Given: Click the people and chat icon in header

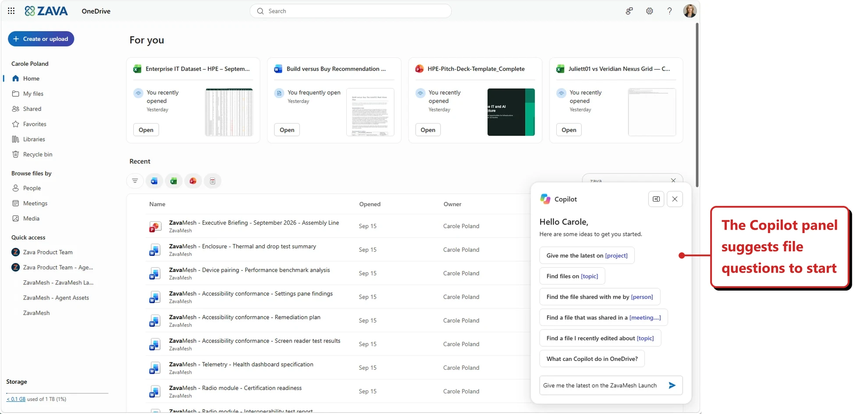Looking at the screenshot, I should (629, 11).
